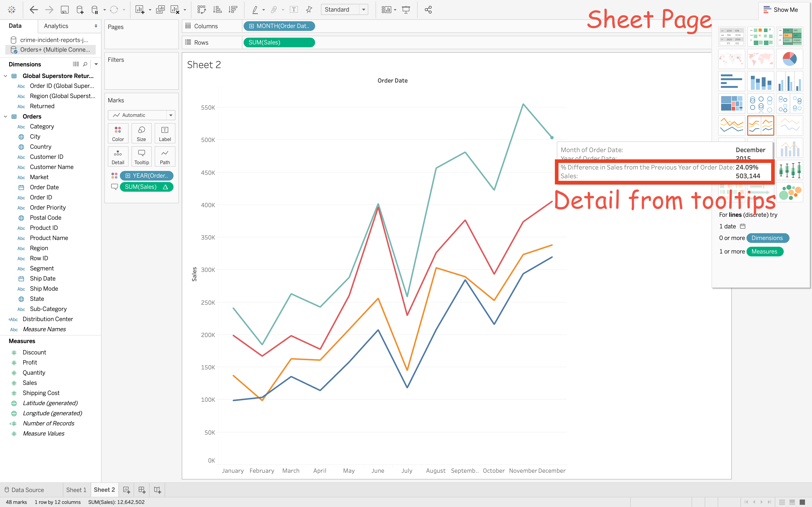Toggle the Show Me panel
812x507 pixels.
780,10
